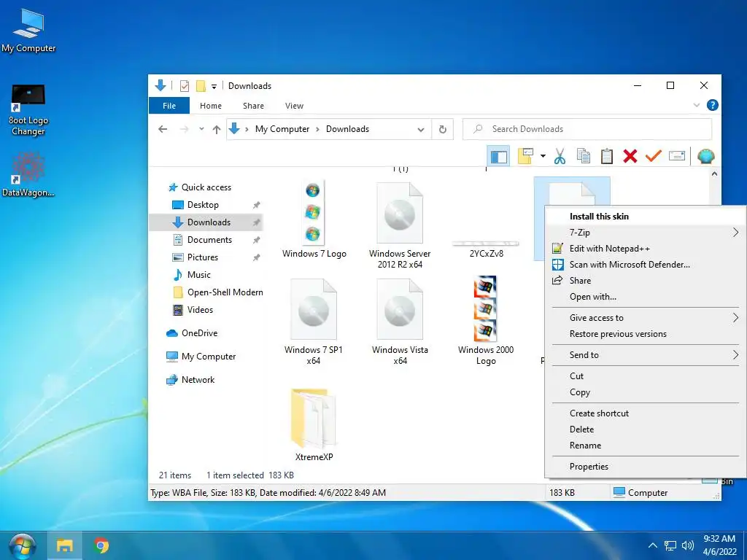Image resolution: width=747 pixels, height=560 pixels.
Task: Select Quick access in navigation pane
Action: coord(206,187)
